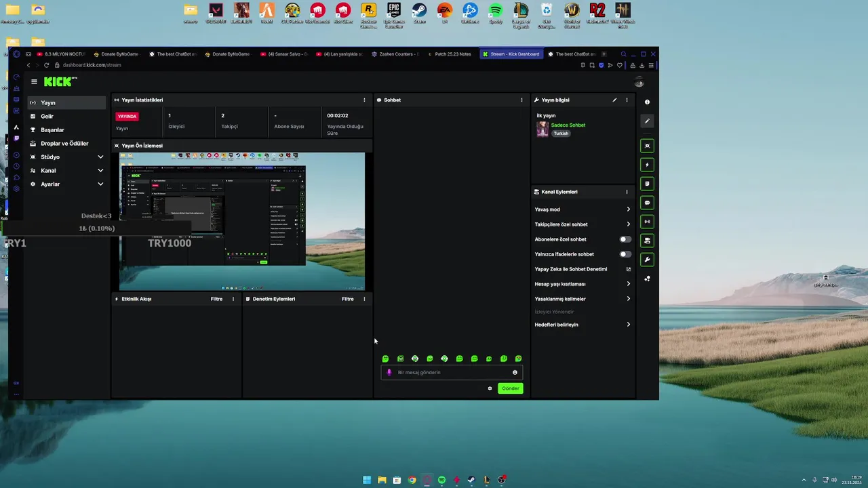Viewport: 868px width, 488px height.
Task: Insert the first green Kick emote
Action: (385, 359)
